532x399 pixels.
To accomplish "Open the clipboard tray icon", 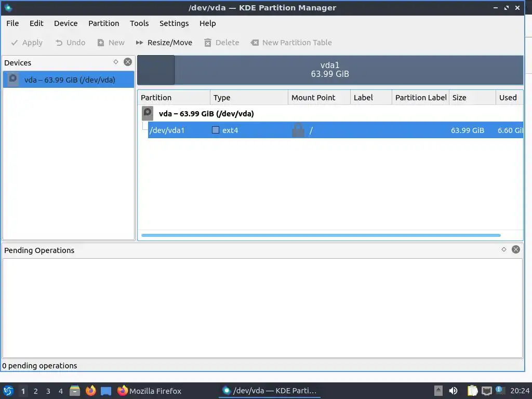I will tap(472, 391).
